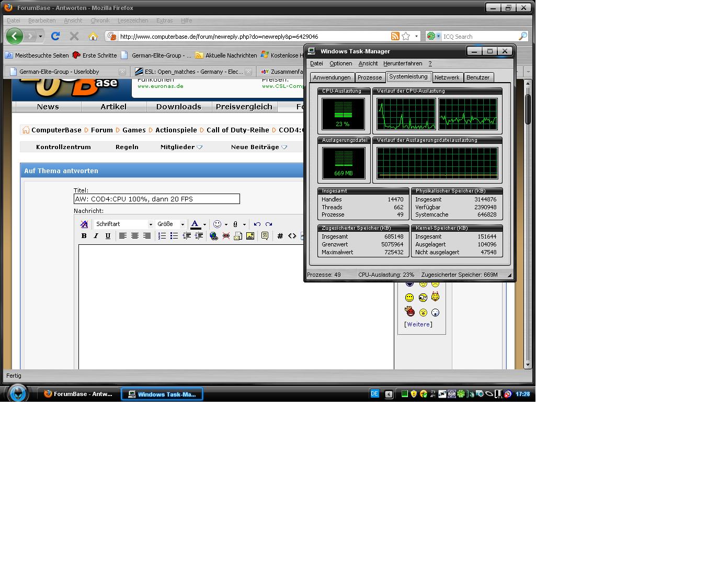Open the Meistbesuchte Seiten bookmark
Image resolution: width=707 pixels, height=588 pixels.
(37, 55)
